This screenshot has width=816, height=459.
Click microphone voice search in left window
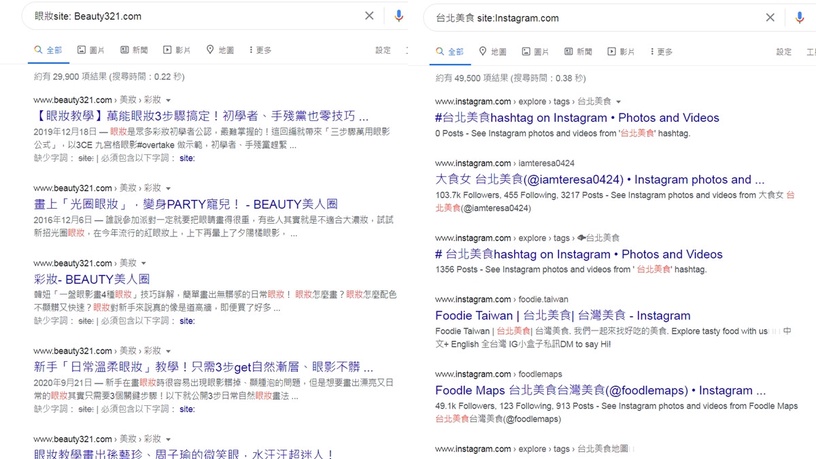point(399,16)
